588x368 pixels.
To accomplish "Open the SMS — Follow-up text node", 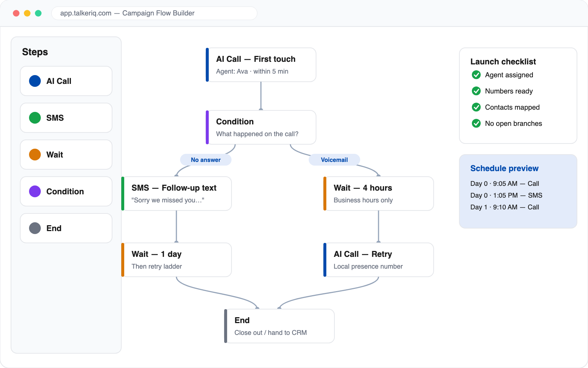I will [176, 194].
